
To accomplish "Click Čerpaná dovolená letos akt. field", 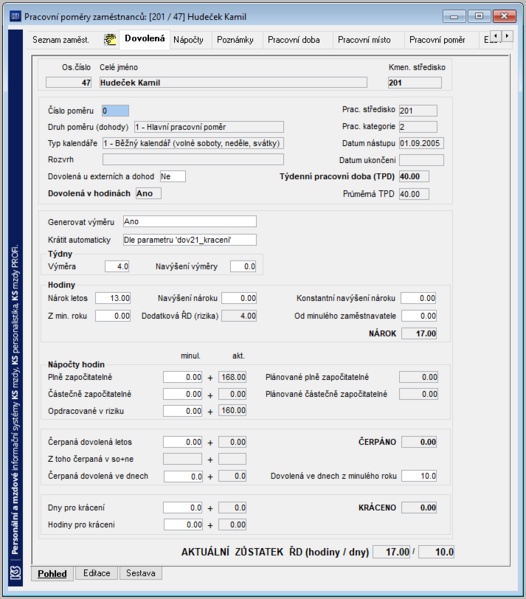I will [232, 442].
